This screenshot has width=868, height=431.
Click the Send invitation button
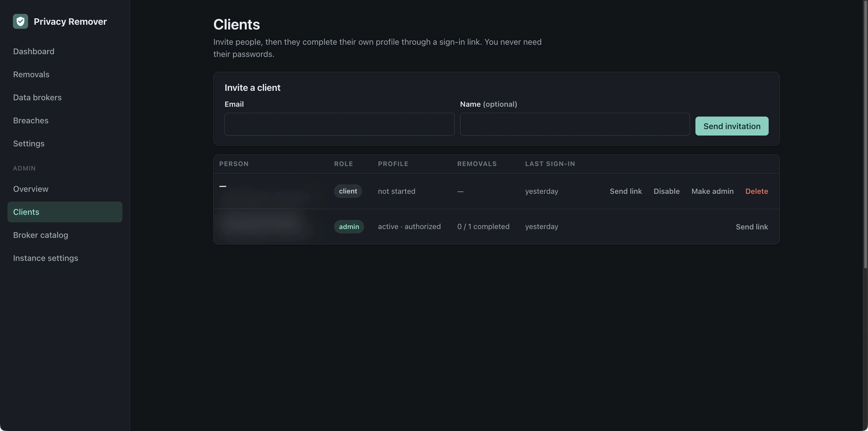(x=731, y=126)
